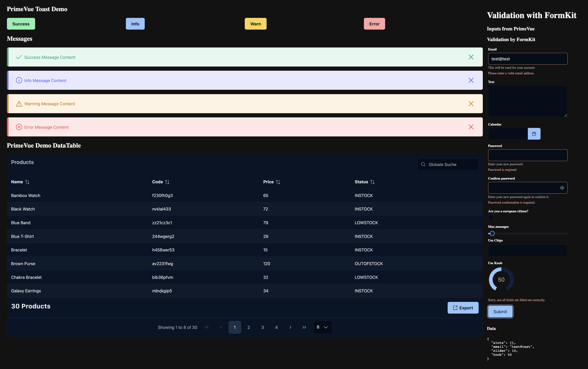The height and width of the screenshot is (369, 588).
Task: Click the Submit form button
Action: (x=500, y=312)
